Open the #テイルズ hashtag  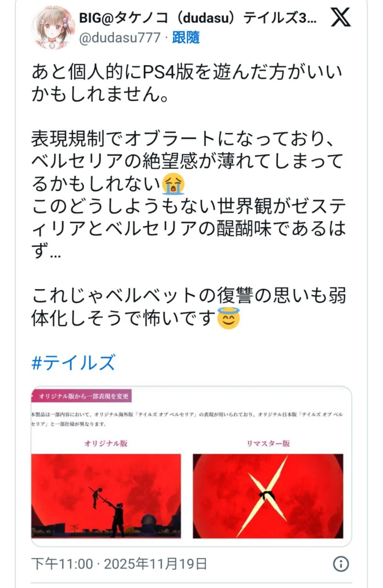[73, 363]
